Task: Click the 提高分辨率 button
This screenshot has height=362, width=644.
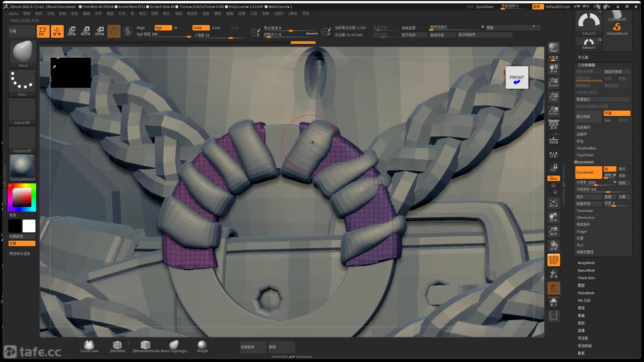Action: coord(617,72)
